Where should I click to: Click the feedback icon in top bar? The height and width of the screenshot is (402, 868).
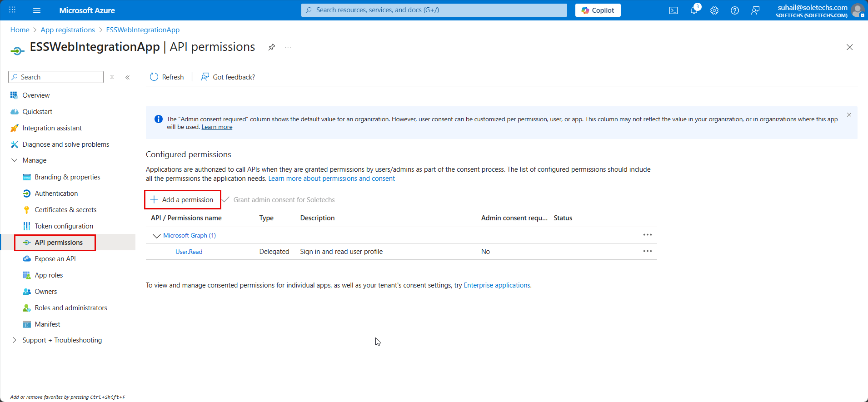click(x=755, y=10)
